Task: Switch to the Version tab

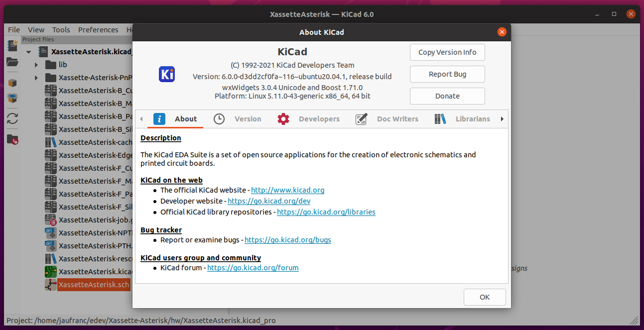Action: click(238, 119)
